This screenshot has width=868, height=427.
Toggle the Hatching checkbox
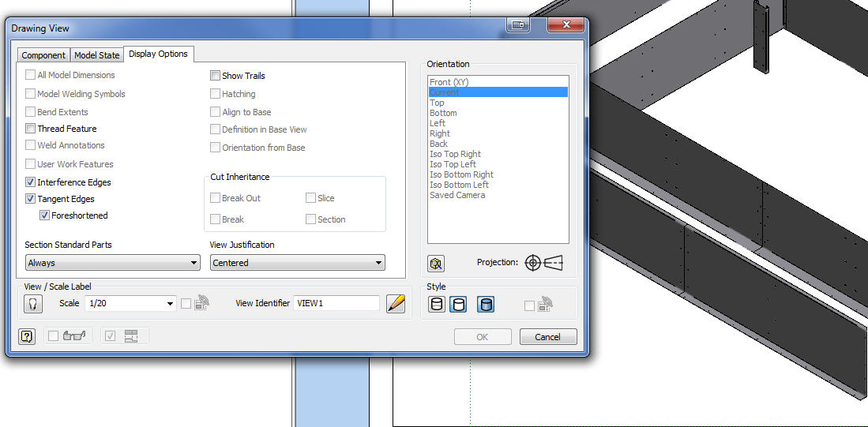click(x=215, y=94)
